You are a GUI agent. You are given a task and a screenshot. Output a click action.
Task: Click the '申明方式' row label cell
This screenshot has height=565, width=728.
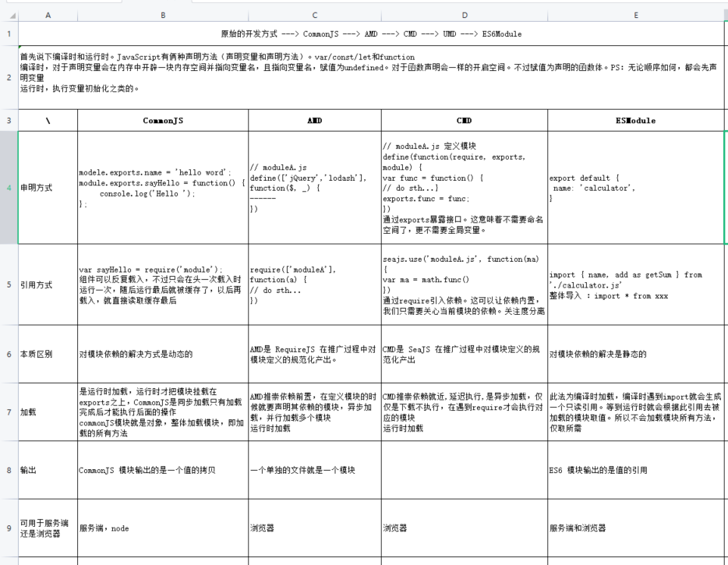pyautogui.click(x=48, y=188)
